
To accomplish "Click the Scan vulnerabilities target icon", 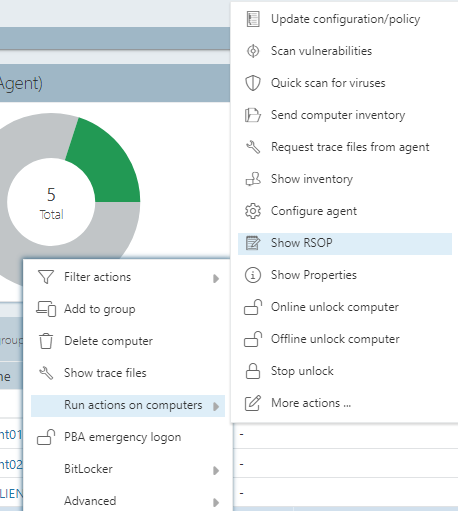I will pyautogui.click(x=253, y=51).
